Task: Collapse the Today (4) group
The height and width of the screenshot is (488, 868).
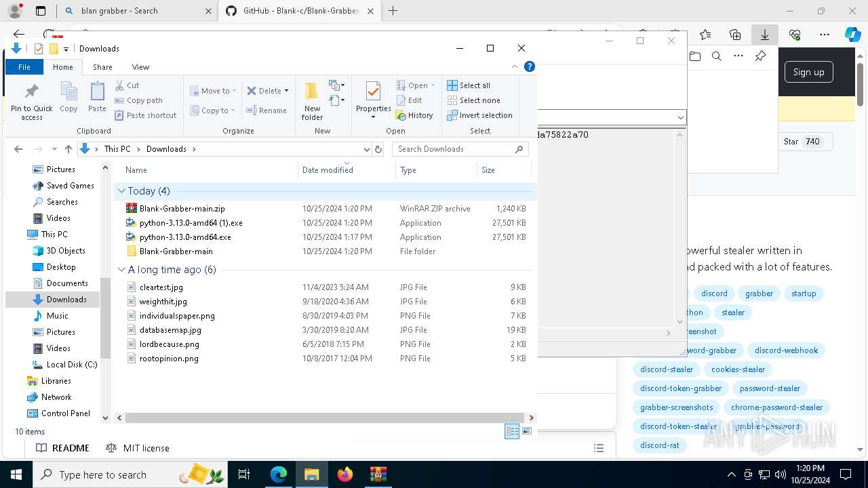Action: coord(121,191)
